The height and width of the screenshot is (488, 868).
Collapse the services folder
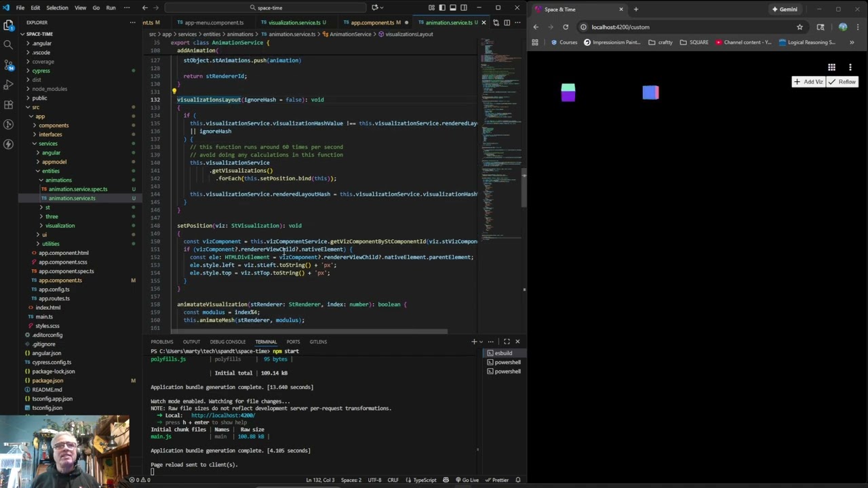pos(47,144)
